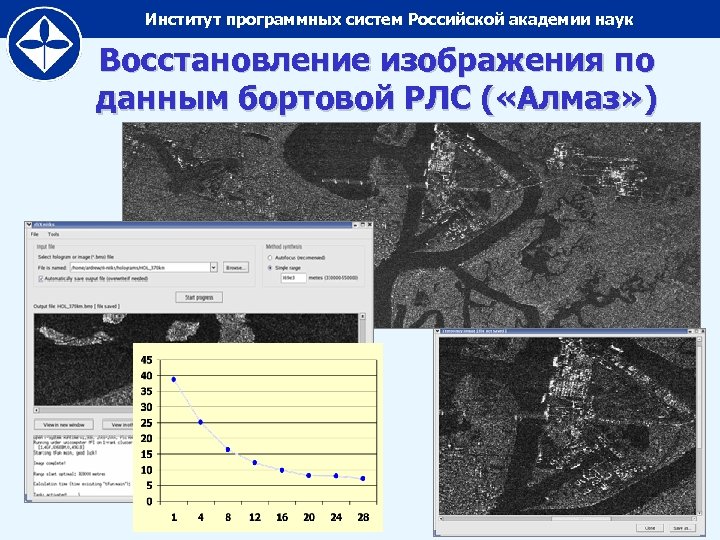Click the Browse... button
Viewport: 720px width, 540px height.
(x=236, y=267)
